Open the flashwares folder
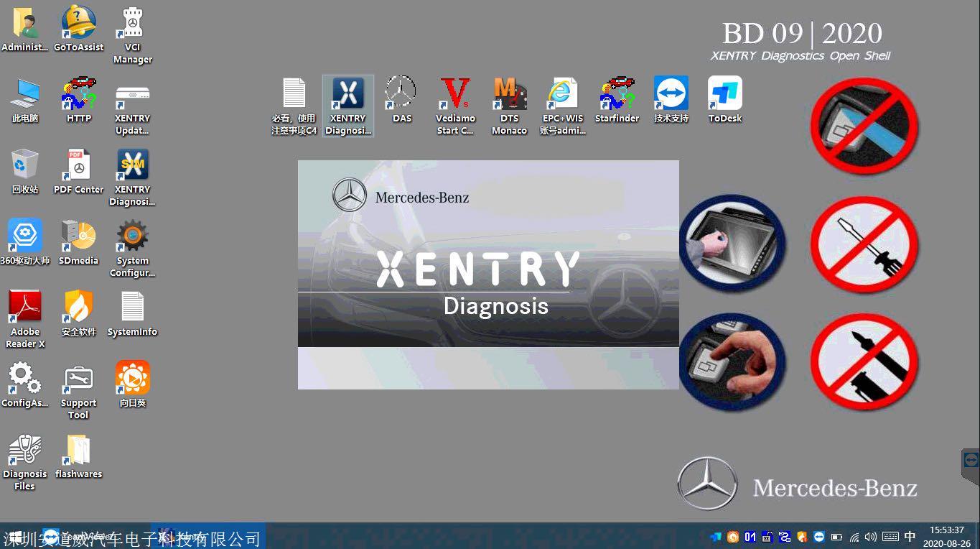This screenshot has height=549, width=980. pyautogui.click(x=79, y=456)
